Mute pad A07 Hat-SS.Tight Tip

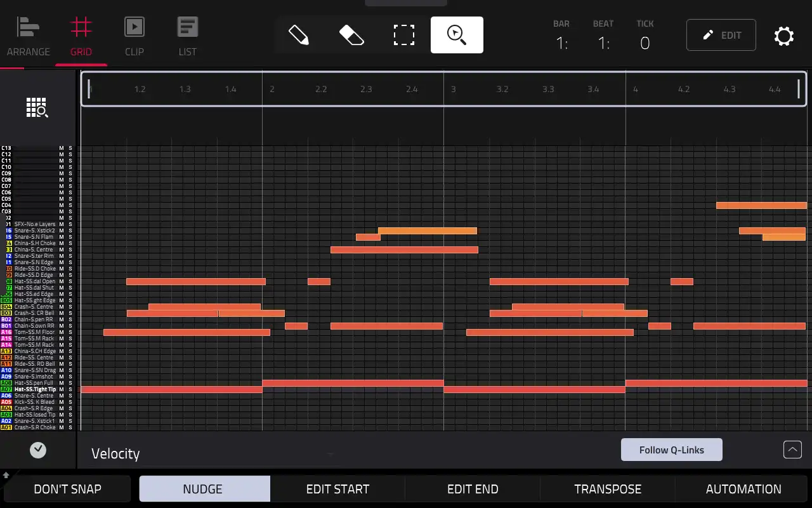point(62,389)
